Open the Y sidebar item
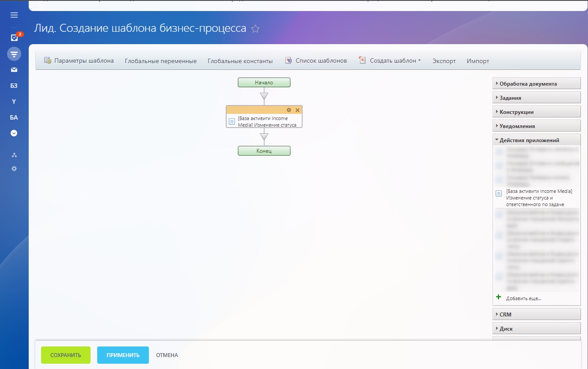This screenshot has height=369, width=588. click(14, 102)
